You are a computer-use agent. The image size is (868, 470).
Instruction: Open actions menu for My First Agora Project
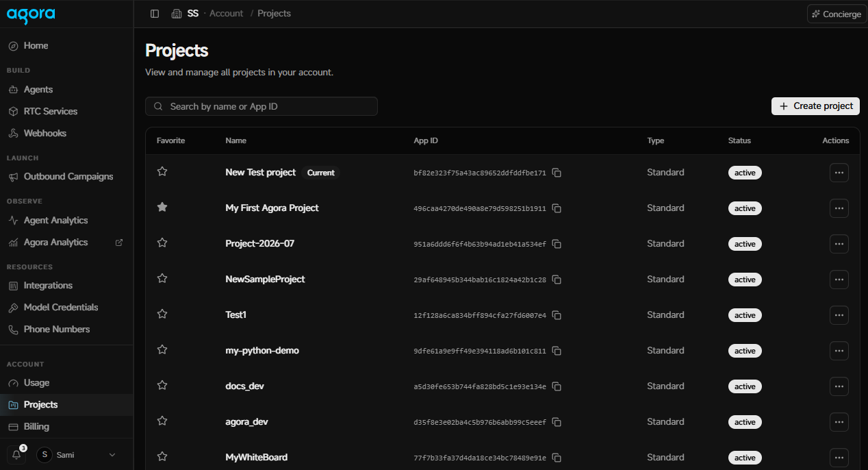coord(839,208)
